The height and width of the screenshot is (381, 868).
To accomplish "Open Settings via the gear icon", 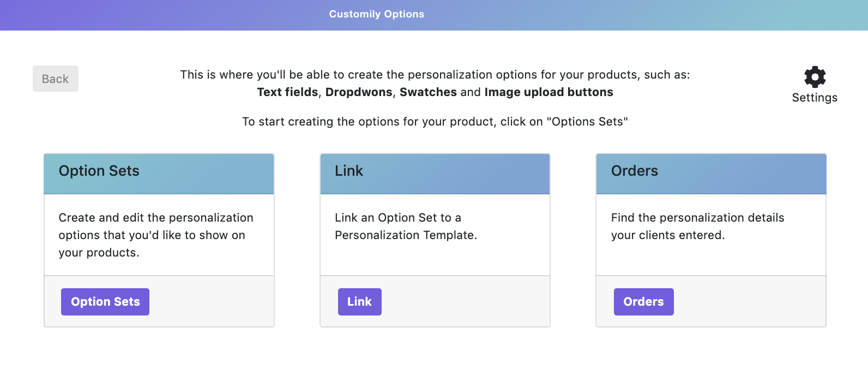I will [x=815, y=77].
